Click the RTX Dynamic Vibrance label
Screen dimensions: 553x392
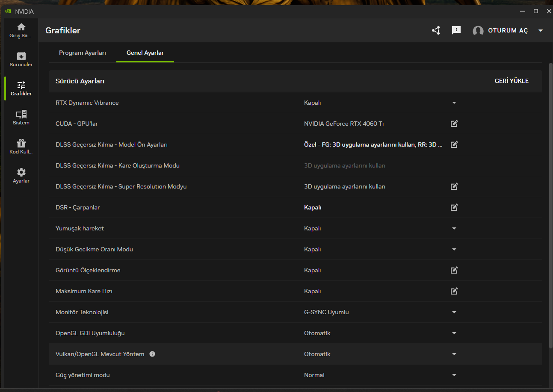87,103
